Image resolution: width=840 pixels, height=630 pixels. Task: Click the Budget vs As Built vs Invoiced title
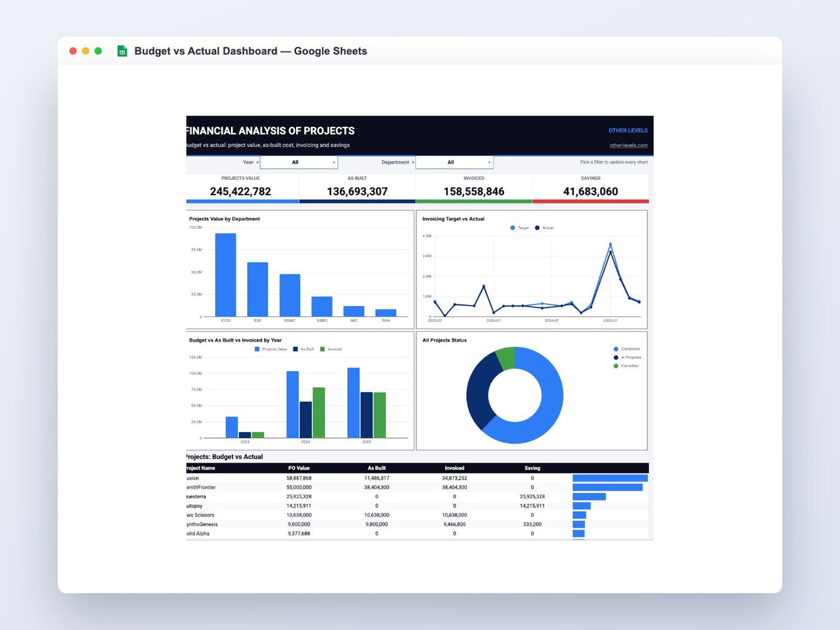tap(236, 340)
